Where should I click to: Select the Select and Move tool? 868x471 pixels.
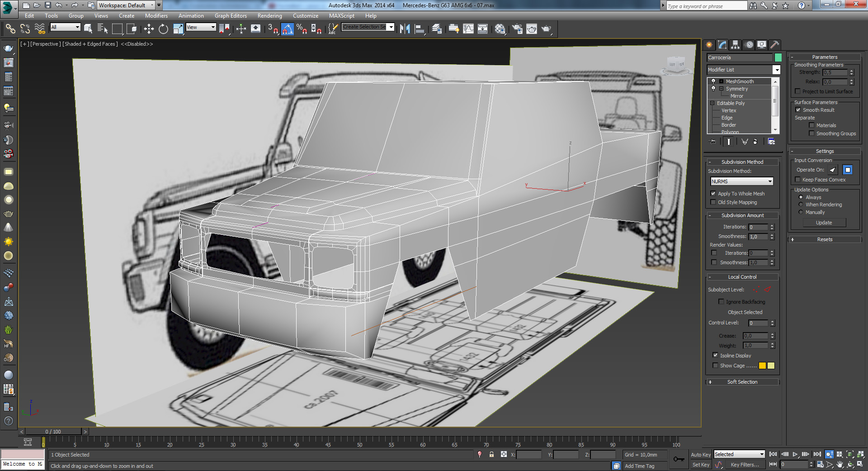pyautogui.click(x=149, y=29)
